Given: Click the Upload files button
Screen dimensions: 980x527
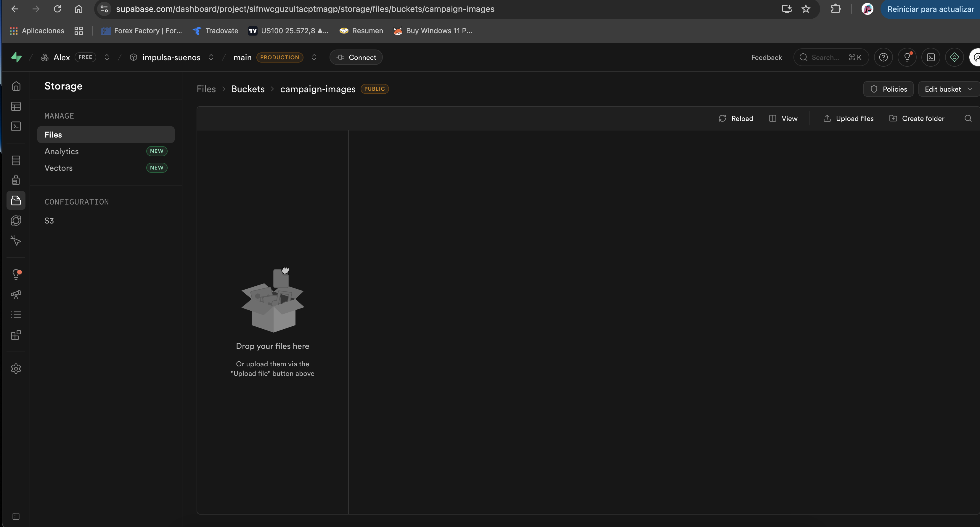Looking at the screenshot, I should pos(848,119).
